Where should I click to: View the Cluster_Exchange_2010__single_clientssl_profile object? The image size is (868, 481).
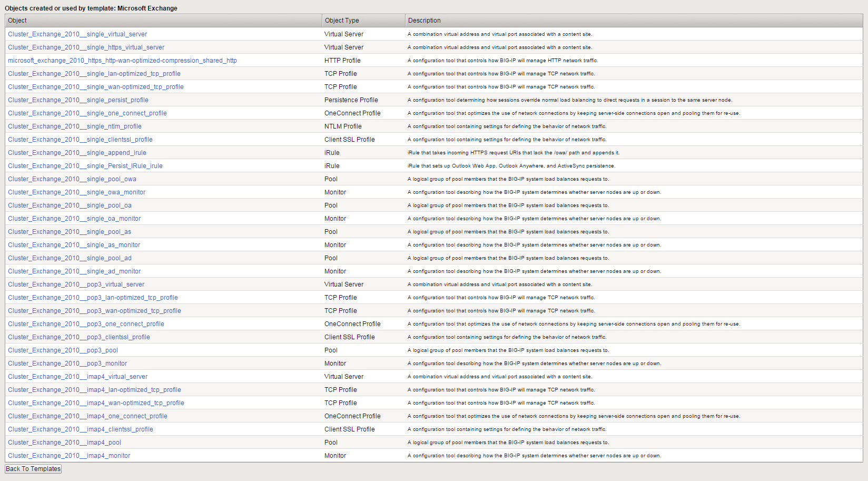coord(80,139)
